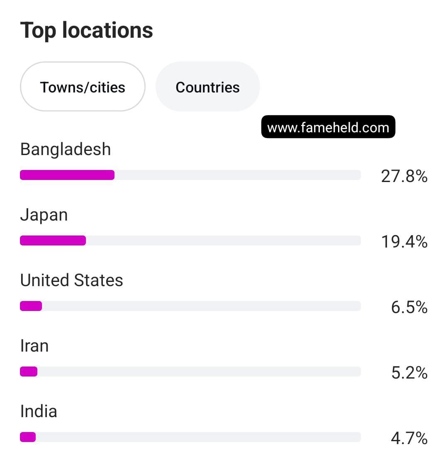
Task: Click the 6.5% value for United States
Action: click(409, 307)
